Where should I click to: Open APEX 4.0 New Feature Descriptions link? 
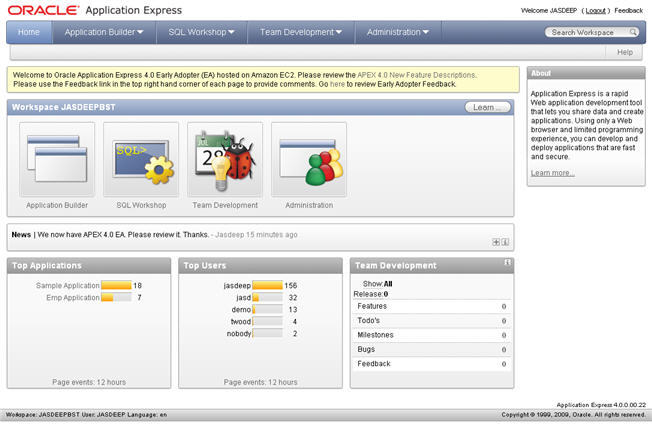pos(416,75)
